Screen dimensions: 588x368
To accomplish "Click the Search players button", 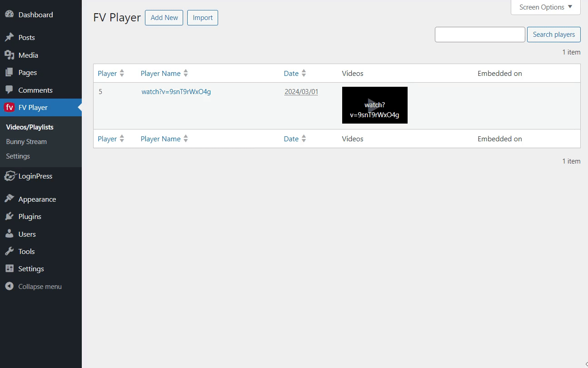I will (554, 35).
